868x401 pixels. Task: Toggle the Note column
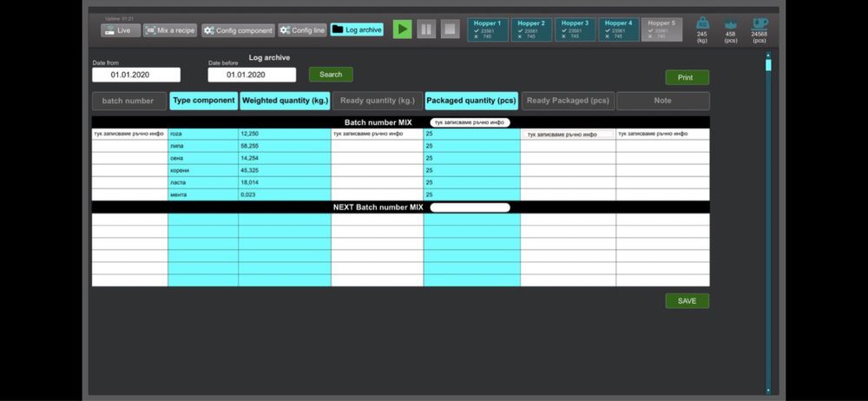click(x=663, y=101)
